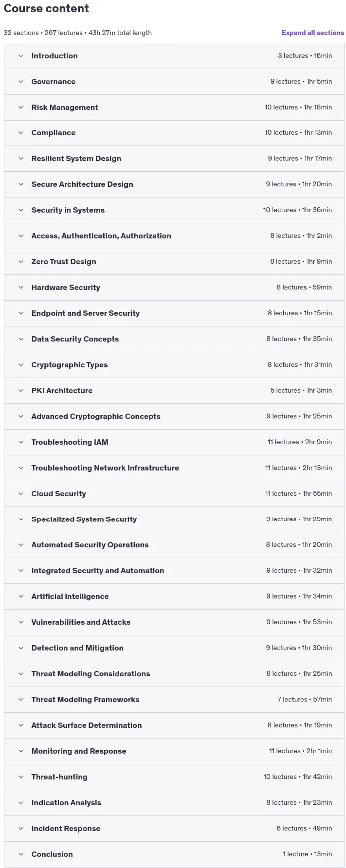Expand the Compliance section
Image resolution: width=346 pixels, height=868 pixels.
(x=174, y=133)
